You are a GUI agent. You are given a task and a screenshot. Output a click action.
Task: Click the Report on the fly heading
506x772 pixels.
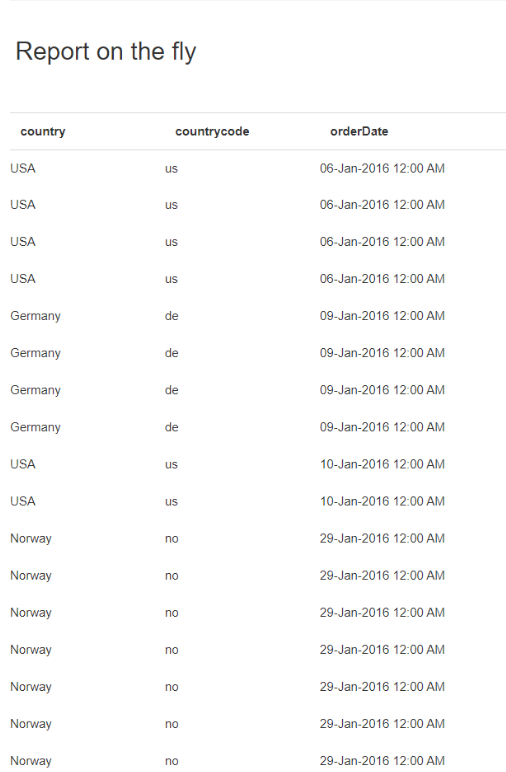pyautogui.click(x=106, y=52)
